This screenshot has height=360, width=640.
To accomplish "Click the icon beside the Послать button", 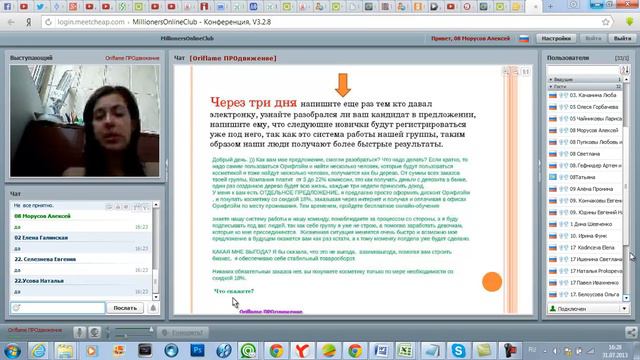I will pos(153,308).
